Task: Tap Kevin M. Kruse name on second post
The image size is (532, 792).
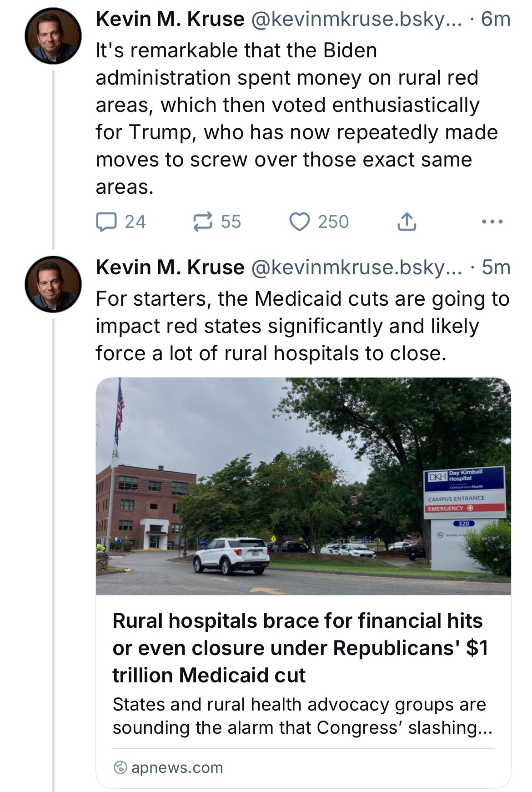Action: coord(170,267)
